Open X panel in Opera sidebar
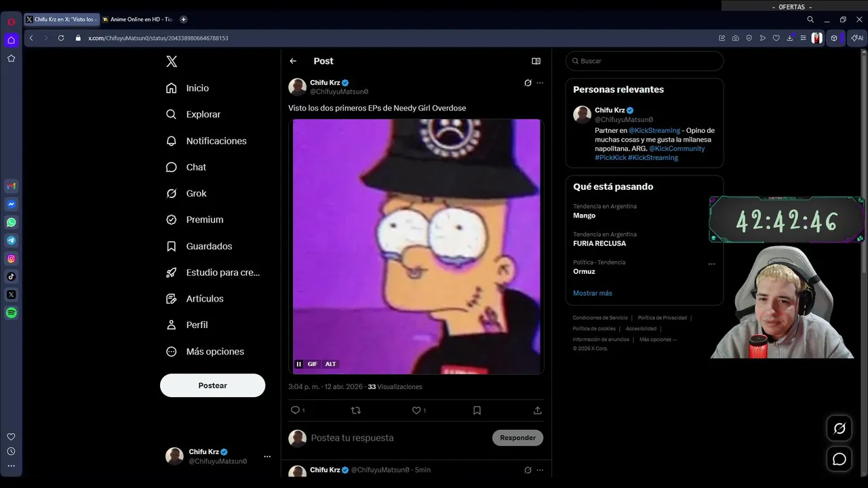The height and width of the screenshot is (488, 868). [12, 295]
